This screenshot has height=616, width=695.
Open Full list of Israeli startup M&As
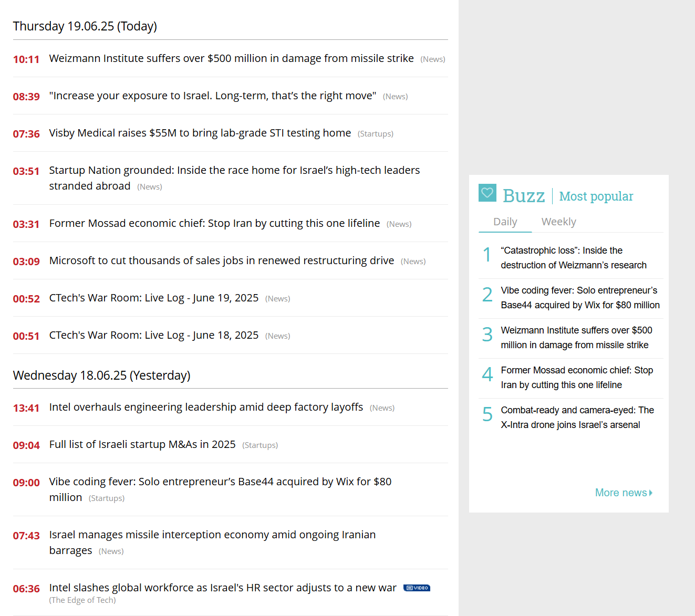[x=142, y=444]
